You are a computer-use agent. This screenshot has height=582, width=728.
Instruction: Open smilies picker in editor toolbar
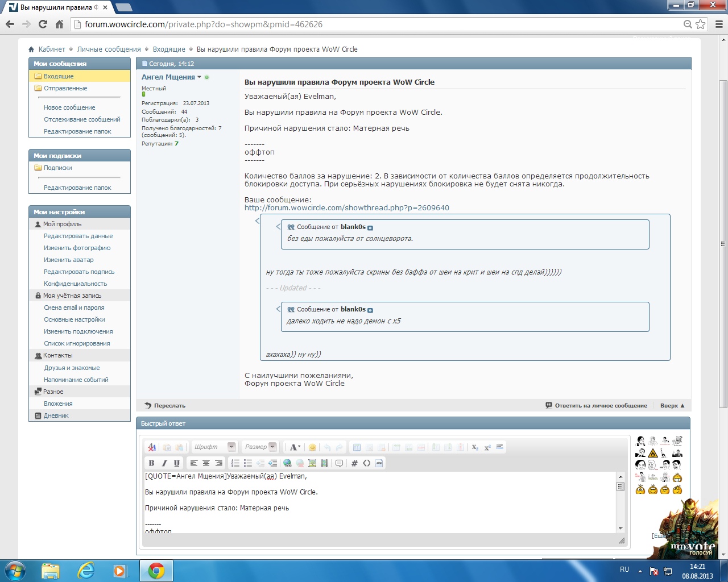pyautogui.click(x=312, y=447)
